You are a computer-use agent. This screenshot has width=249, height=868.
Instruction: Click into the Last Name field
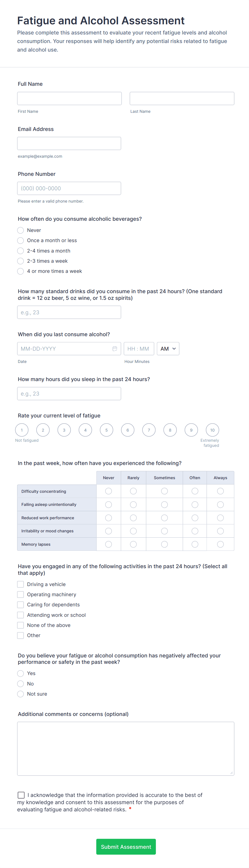coord(182,98)
